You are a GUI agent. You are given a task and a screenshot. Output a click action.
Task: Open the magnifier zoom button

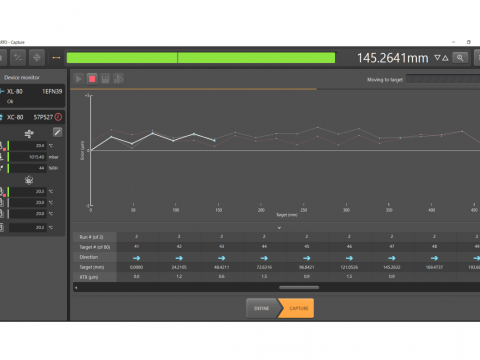pos(460,58)
